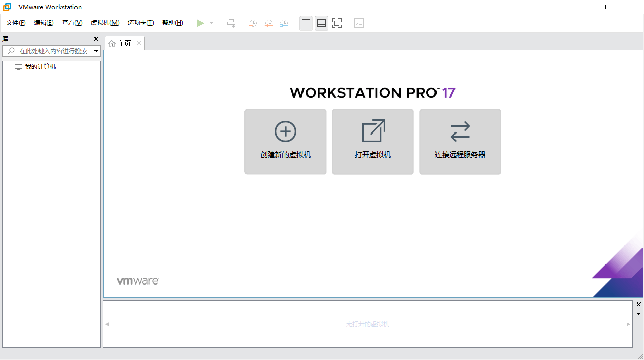
Task: Open the library search dropdown arrow
Action: [96, 51]
